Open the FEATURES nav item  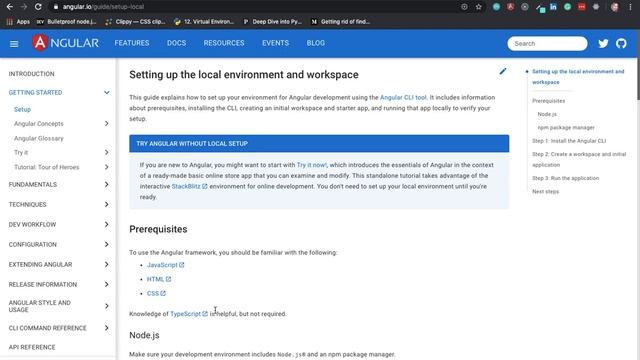coord(132,43)
